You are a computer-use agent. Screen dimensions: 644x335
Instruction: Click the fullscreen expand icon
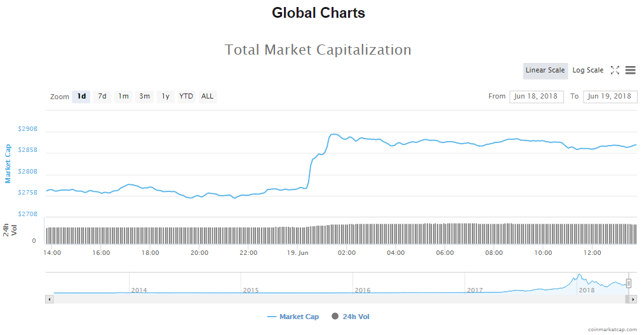pos(615,71)
